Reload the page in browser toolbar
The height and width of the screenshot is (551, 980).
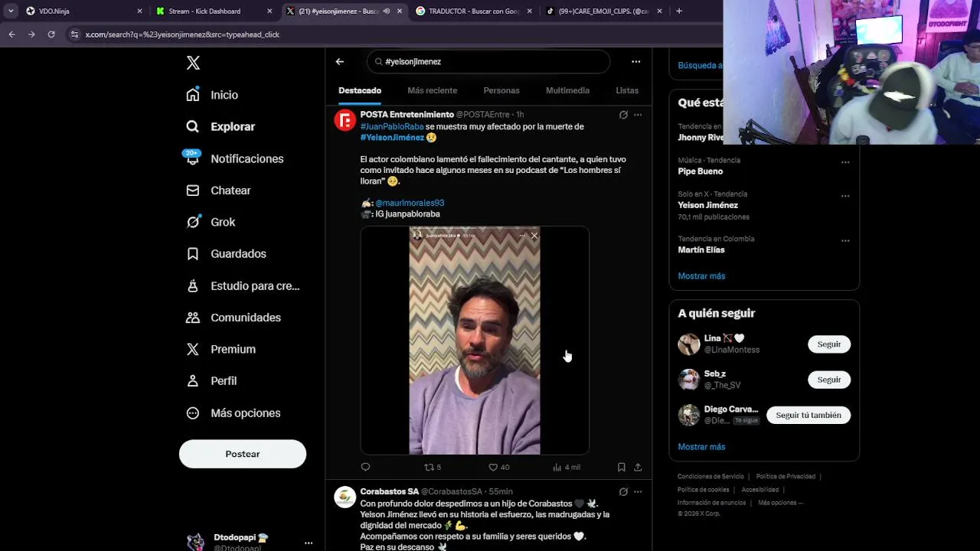pos(51,34)
